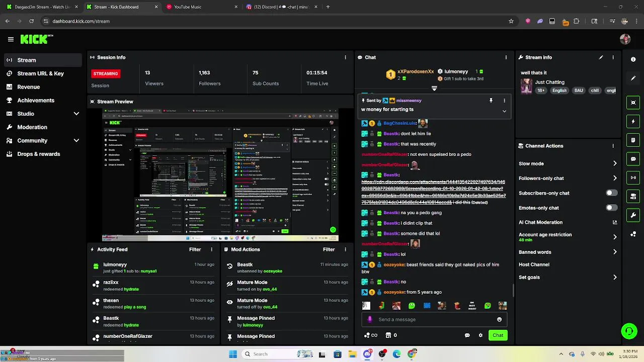This screenshot has width=644, height=362.
Task: Click the wrench icon in the right rail
Action: (633, 215)
